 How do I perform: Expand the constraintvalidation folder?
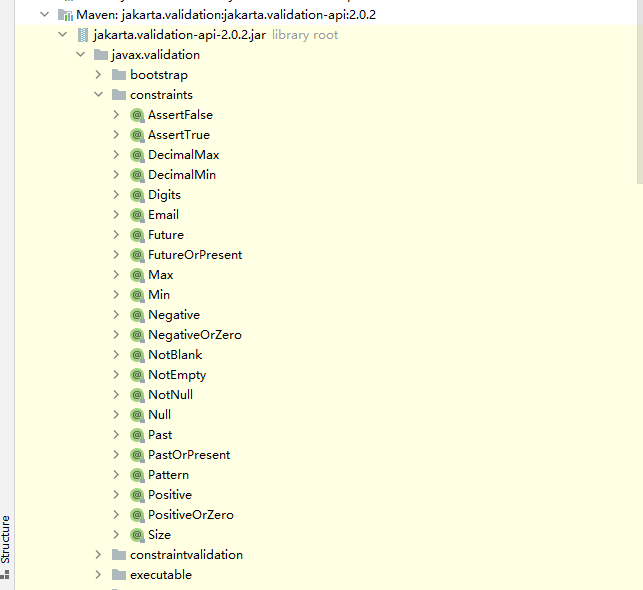point(98,555)
